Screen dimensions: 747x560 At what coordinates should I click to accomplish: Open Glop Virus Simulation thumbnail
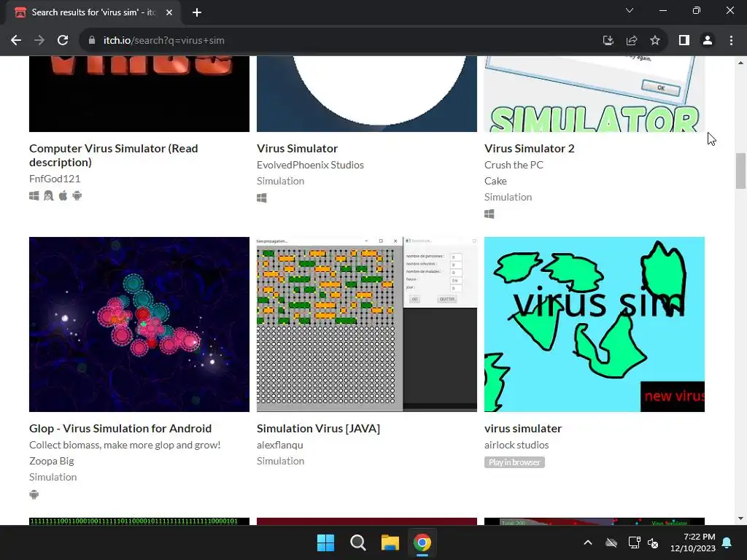point(139,324)
